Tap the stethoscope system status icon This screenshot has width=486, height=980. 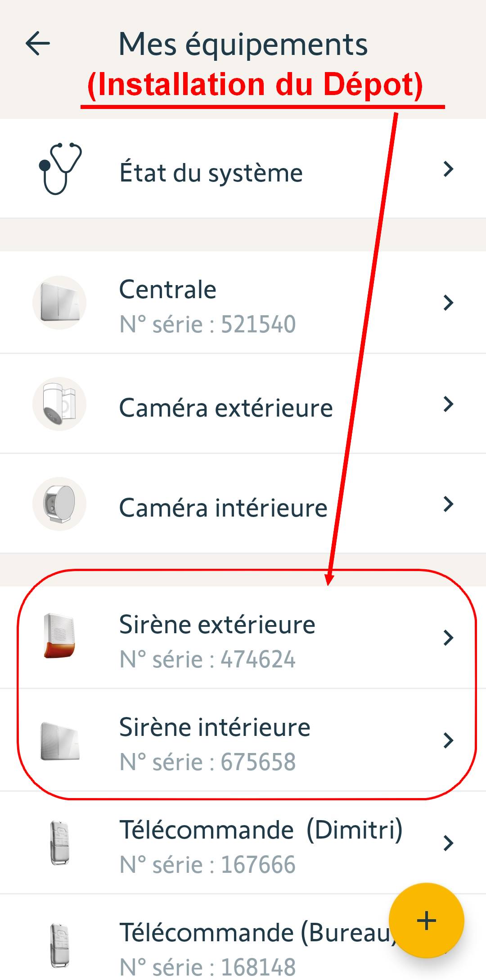(x=60, y=169)
